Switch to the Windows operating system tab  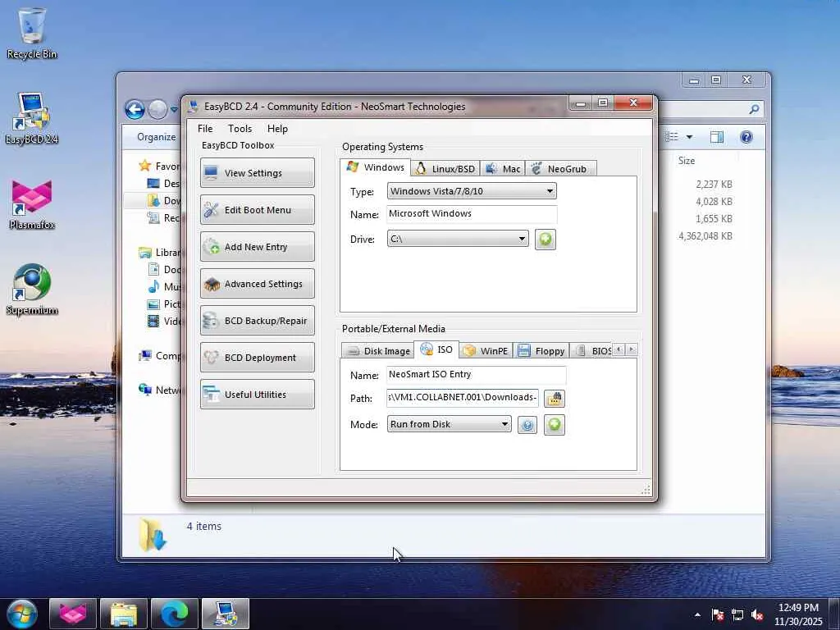[376, 167]
